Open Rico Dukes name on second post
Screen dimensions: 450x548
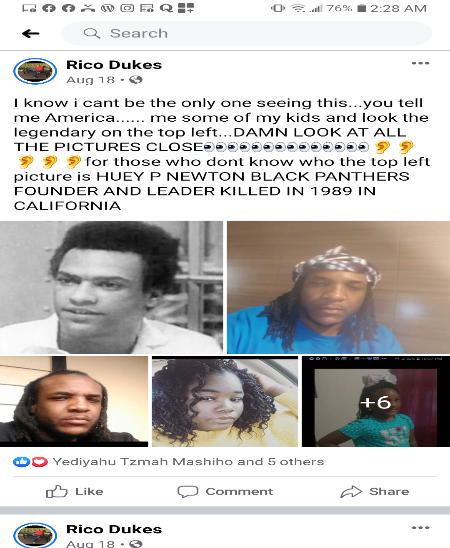click(114, 529)
